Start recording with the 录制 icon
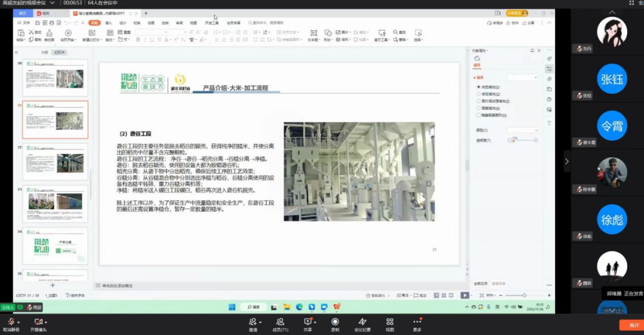 pos(335,322)
